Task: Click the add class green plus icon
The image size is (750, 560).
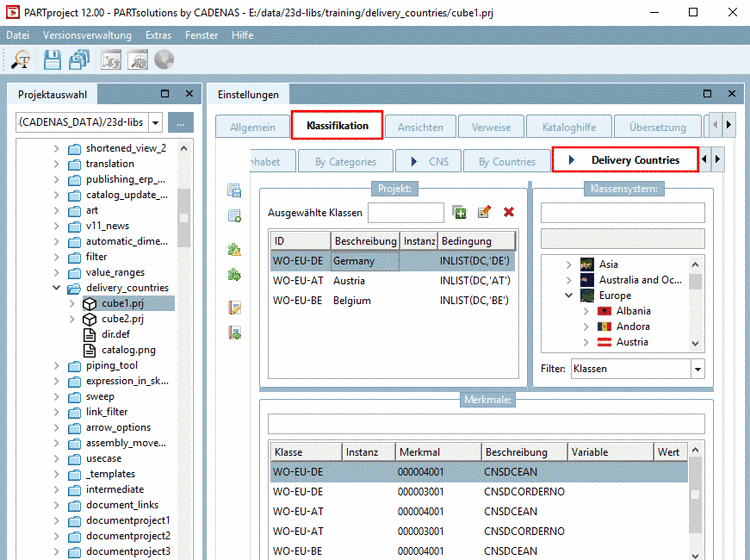Action: pos(460,212)
